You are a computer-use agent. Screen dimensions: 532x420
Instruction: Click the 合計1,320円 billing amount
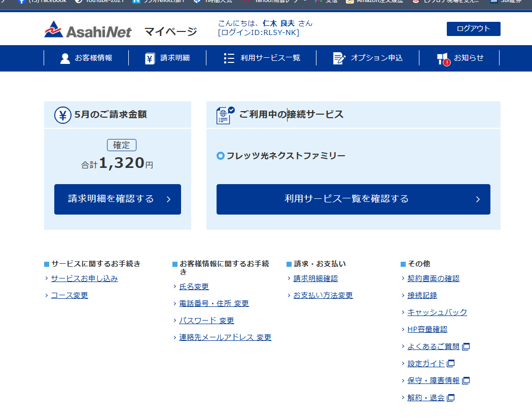(117, 163)
